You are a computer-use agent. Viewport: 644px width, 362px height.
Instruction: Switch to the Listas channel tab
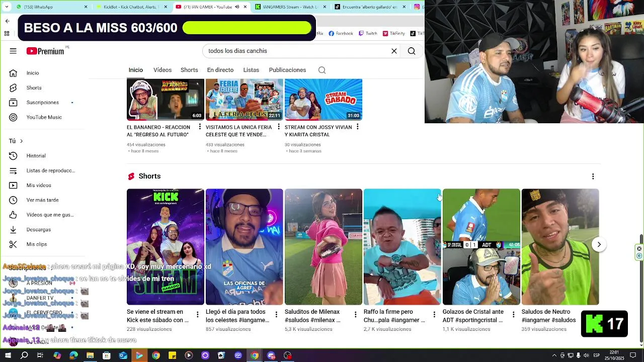[x=251, y=70]
